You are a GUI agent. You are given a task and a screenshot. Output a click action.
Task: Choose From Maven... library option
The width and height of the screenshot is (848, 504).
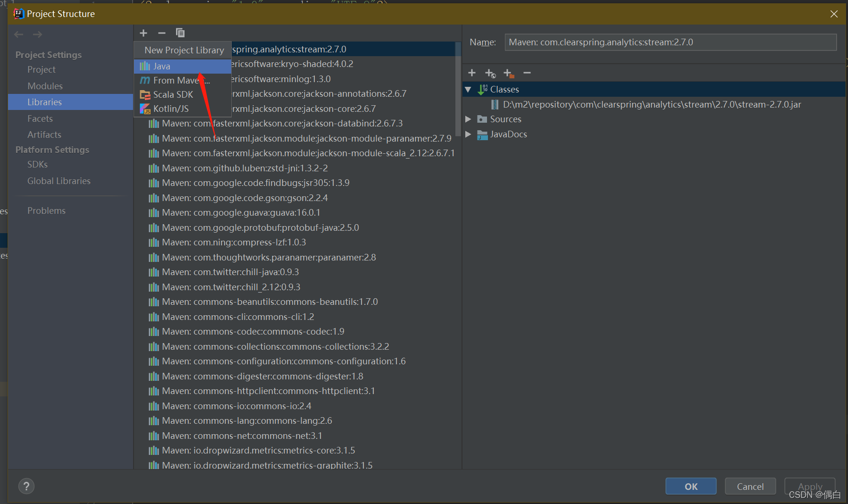coord(183,80)
